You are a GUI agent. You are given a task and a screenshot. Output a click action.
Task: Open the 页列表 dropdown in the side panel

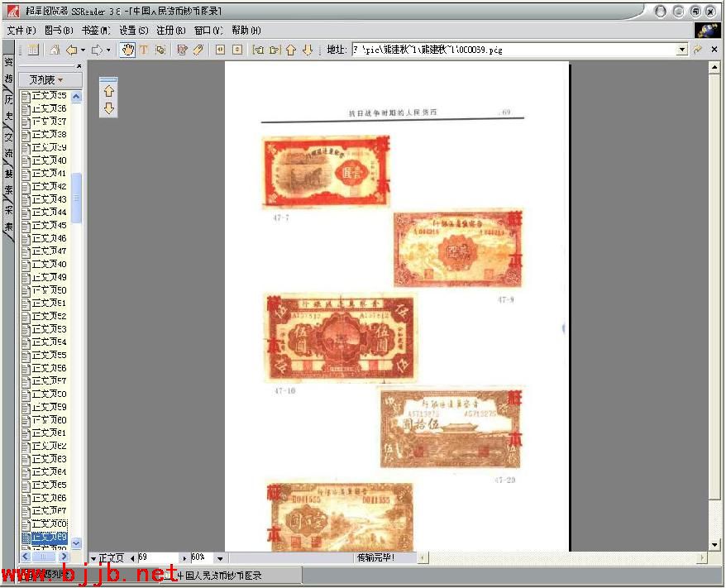tap(50, 80)
